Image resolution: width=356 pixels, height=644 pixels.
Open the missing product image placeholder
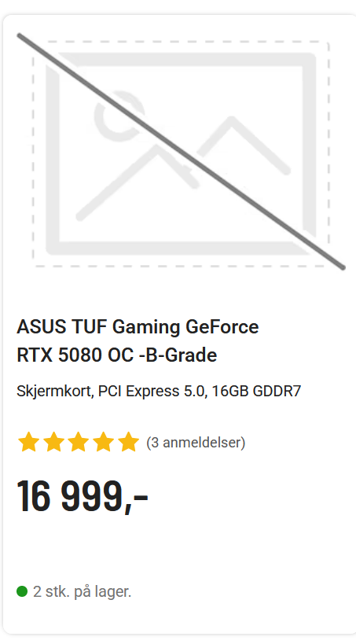coord(181,152)
